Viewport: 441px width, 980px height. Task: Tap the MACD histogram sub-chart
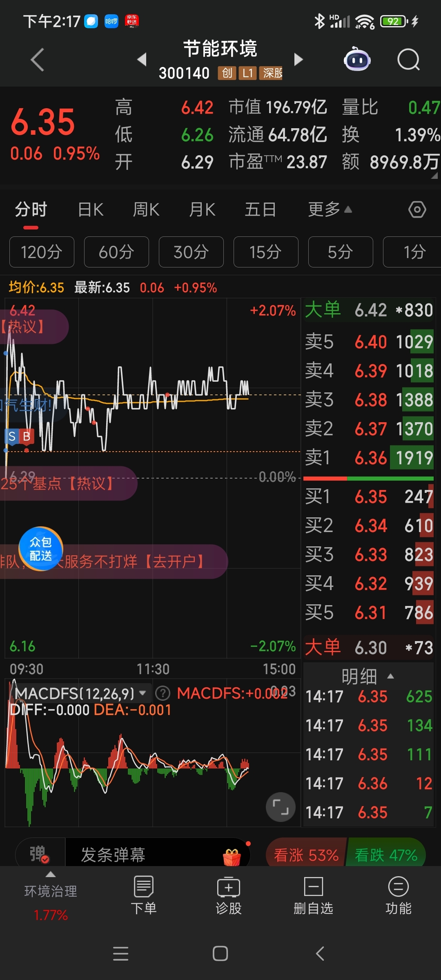[153, 753]
